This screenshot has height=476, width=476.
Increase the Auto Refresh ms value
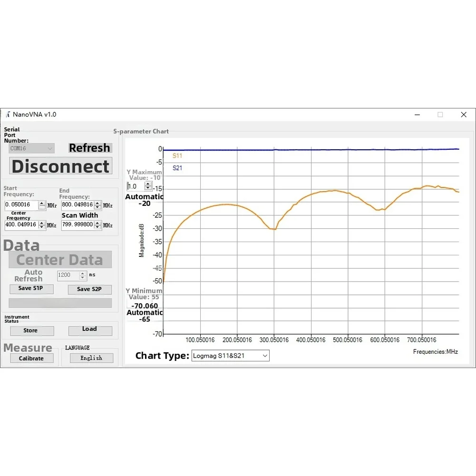82,273
